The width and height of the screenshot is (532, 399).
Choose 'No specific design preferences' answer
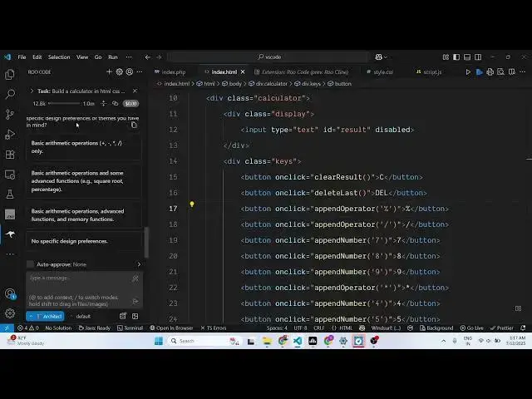coord(84,241)
